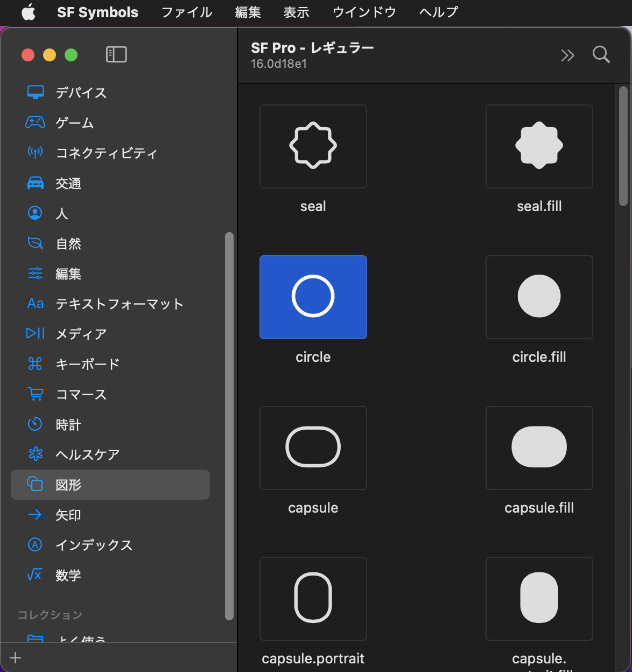Open the 数学 category
632x672 pixels.
[x=110, y=575]
